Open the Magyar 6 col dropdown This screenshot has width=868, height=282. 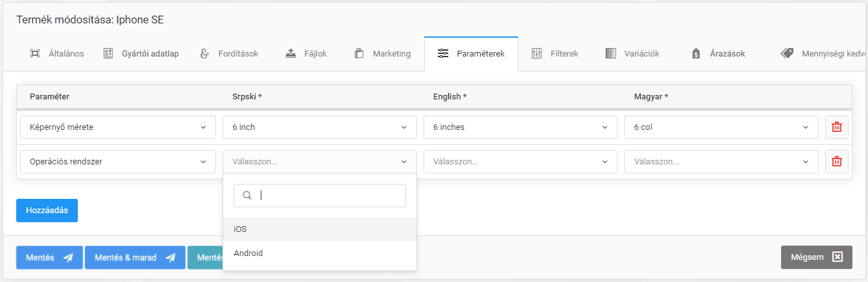721,127
